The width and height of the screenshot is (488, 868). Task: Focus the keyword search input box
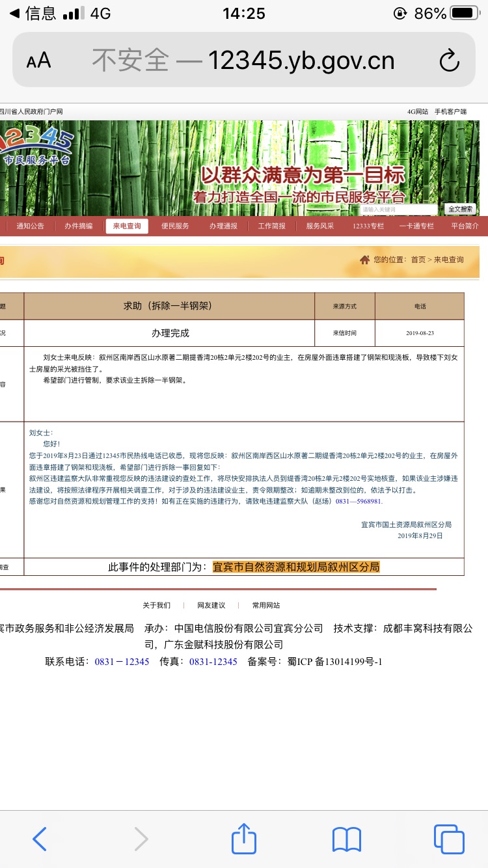point(400,210)
